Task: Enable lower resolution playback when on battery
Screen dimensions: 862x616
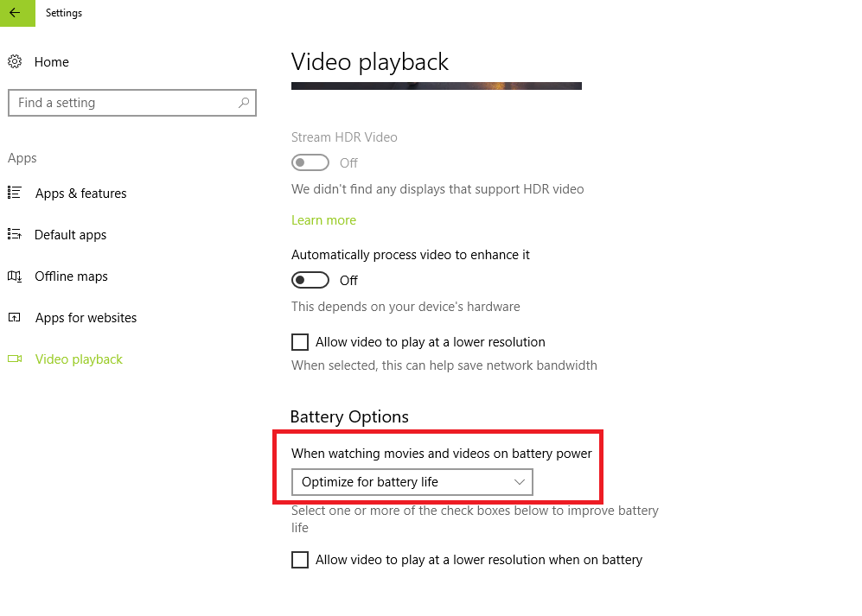Action: coord(299,559)
